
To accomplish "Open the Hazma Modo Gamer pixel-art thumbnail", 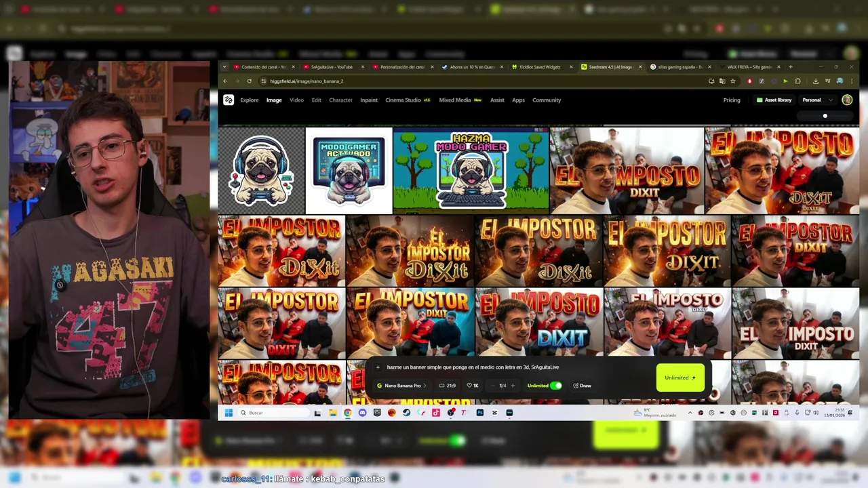I will click(x=471, y=171).
